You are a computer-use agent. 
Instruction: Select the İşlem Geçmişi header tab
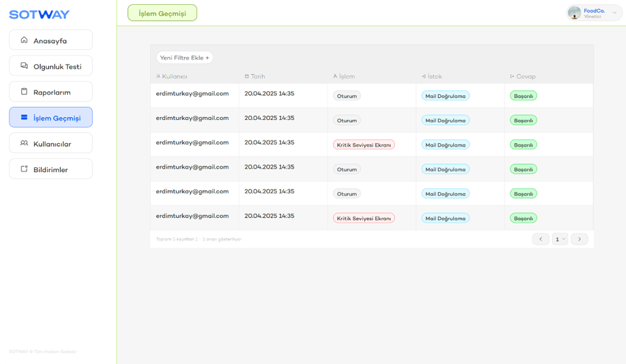(162, 13)
